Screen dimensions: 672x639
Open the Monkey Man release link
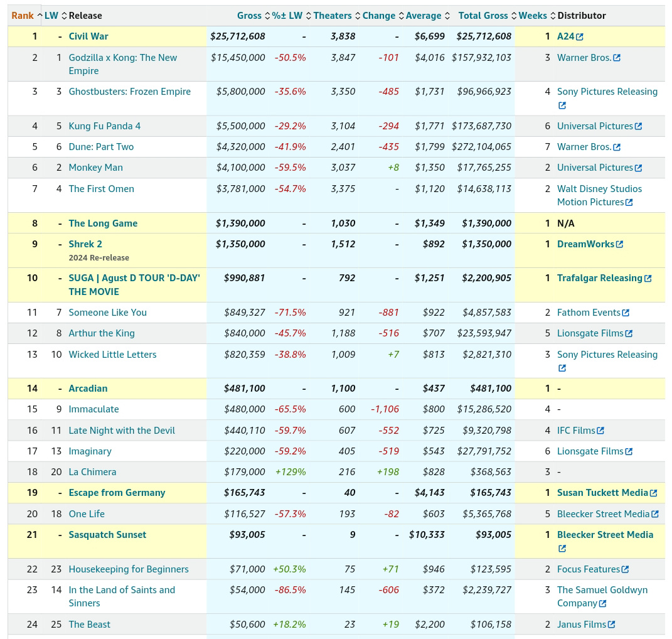coord(95,168)
